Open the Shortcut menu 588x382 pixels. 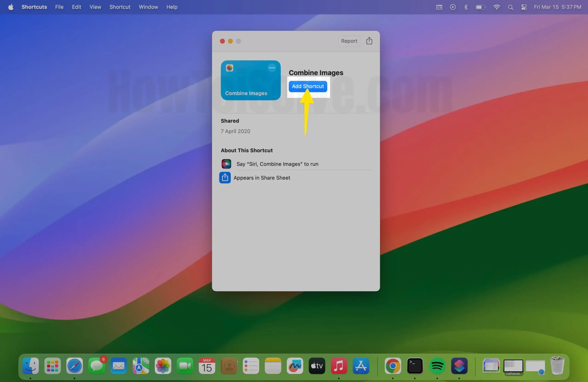point(120,7)
